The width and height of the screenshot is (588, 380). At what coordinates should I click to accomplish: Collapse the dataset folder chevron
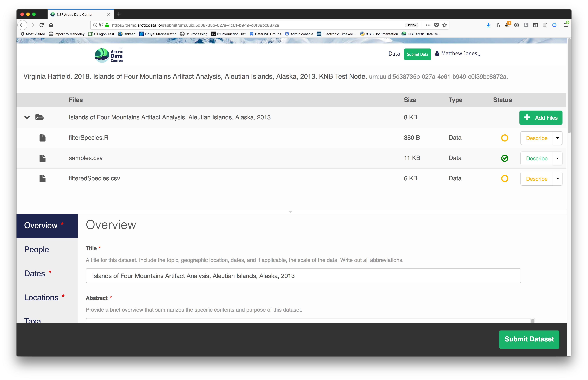coord(27,117)
